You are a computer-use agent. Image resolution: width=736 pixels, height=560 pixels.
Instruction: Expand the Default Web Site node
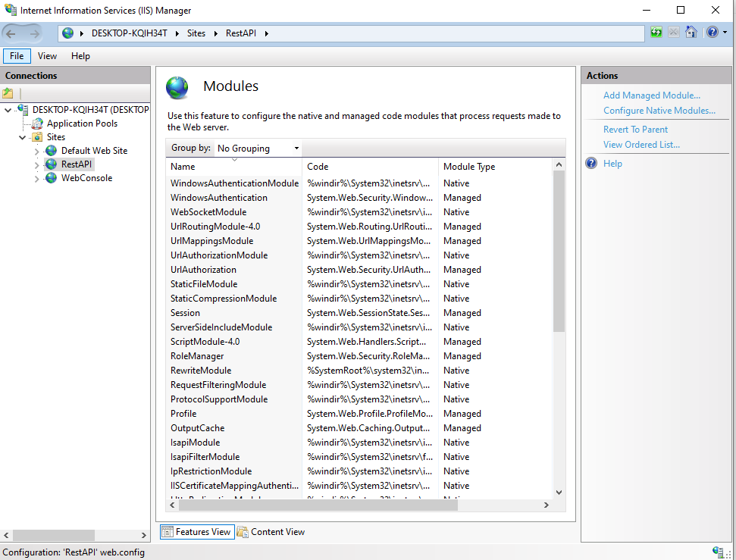click(36, 151)
